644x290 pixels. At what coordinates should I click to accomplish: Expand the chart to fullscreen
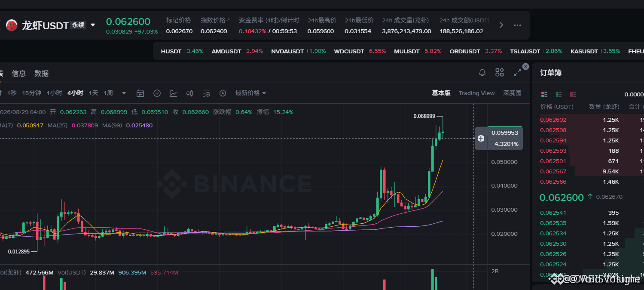click(x=517, y=73)
